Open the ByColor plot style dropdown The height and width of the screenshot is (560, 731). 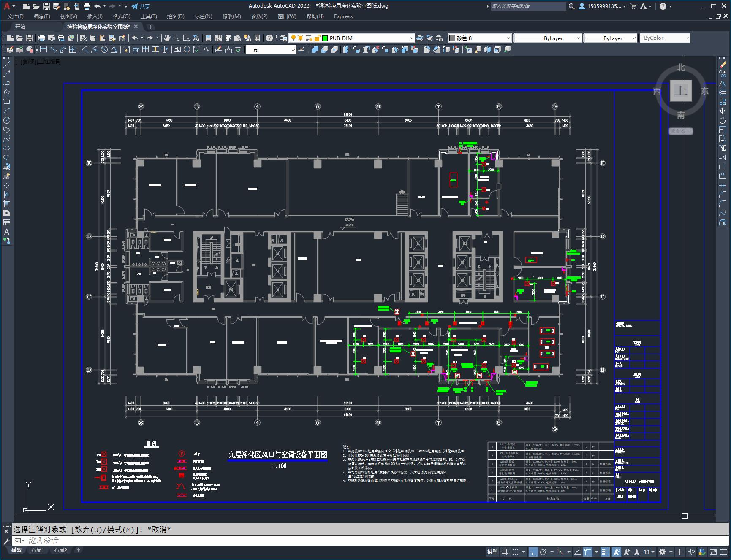click(687, 38)
